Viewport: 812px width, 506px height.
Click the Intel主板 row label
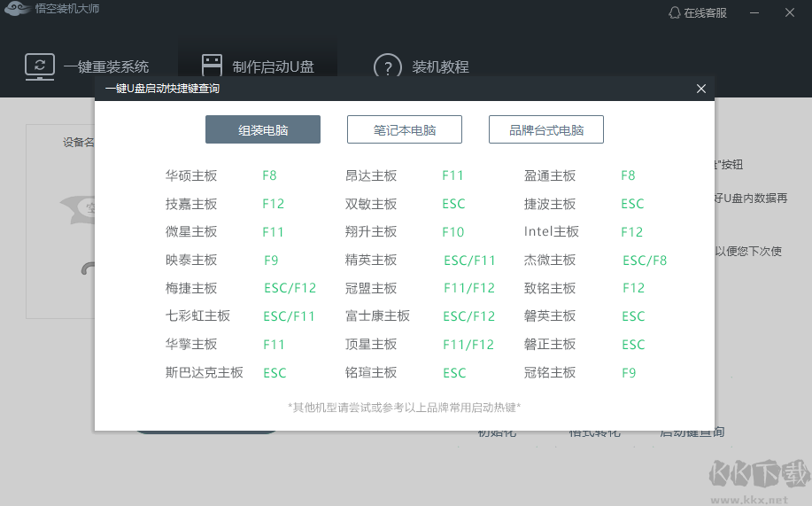click(552, 232)
